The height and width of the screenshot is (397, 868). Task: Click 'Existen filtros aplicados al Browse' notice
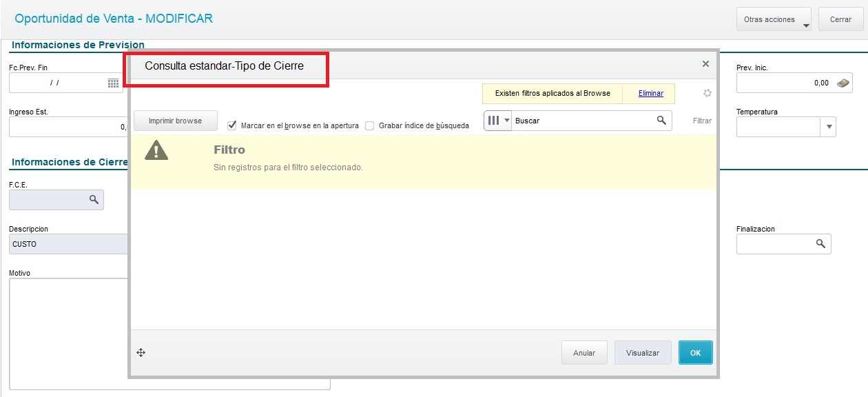pos(552,93)
